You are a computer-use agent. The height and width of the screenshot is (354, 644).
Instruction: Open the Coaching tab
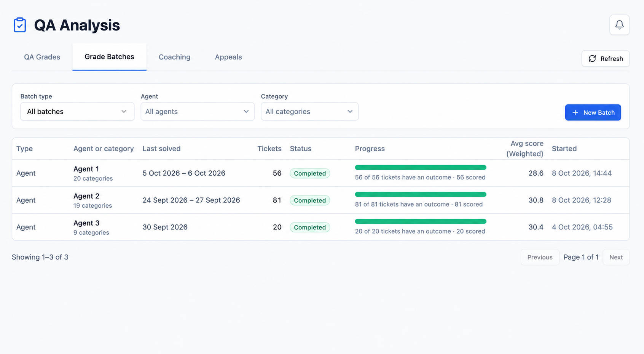coord(174,57)
